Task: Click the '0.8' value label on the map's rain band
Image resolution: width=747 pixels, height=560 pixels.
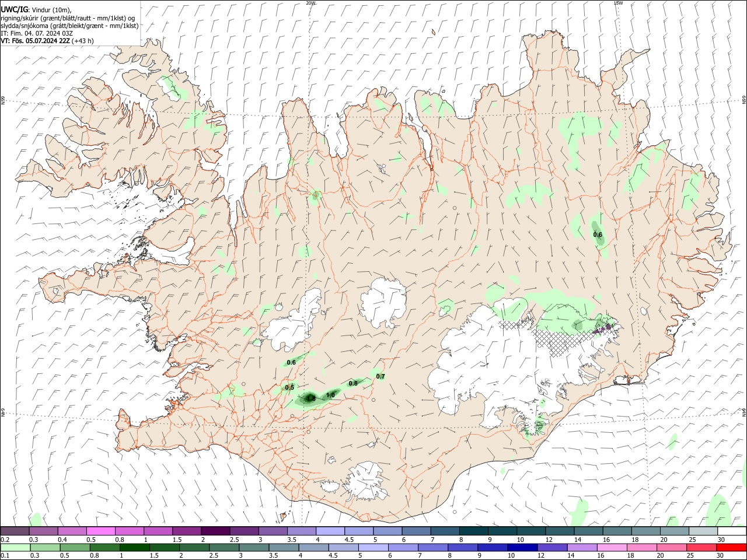Action: click(x=353, y=384)
